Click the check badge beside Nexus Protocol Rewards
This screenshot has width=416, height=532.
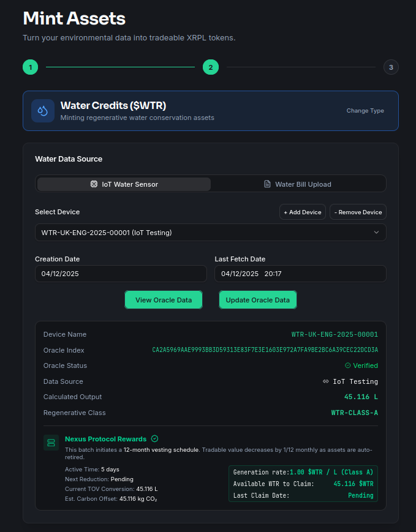pos(154,439)
